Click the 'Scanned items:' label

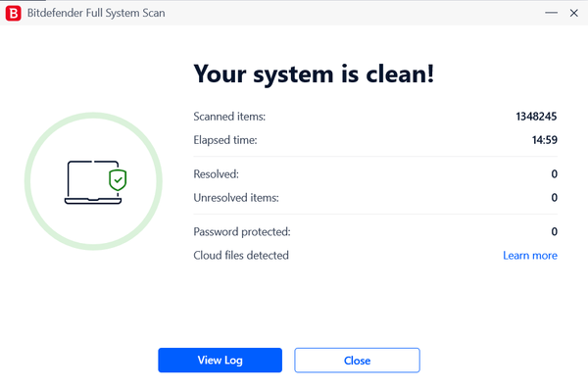tap(229, 117)
